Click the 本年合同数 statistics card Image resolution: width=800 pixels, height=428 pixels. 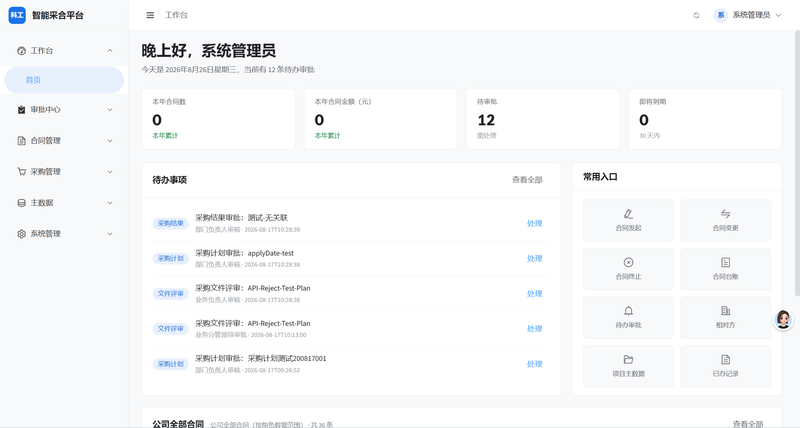218,119
